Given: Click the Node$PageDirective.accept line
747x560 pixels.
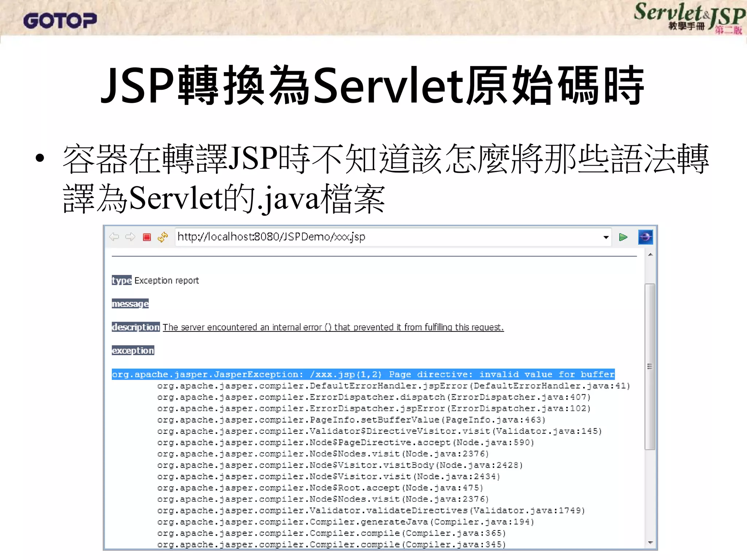Looking at the screenshot, I should point(346,442).
